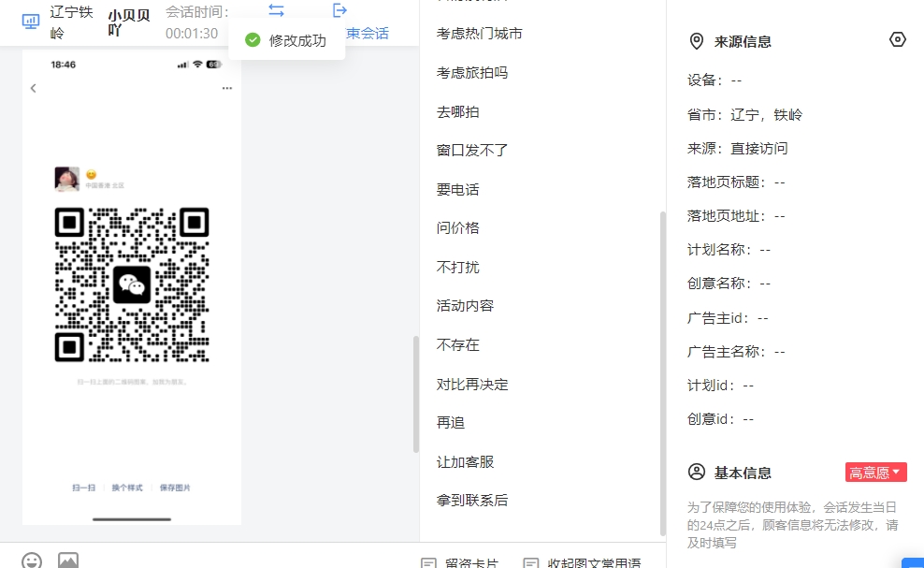
Task: Click the blue monitor device icon
Action: click(31, 22)
